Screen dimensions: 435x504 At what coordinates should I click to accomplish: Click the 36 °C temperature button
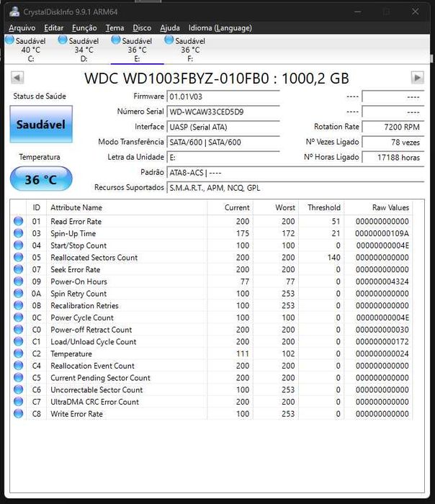pos(41,179)
